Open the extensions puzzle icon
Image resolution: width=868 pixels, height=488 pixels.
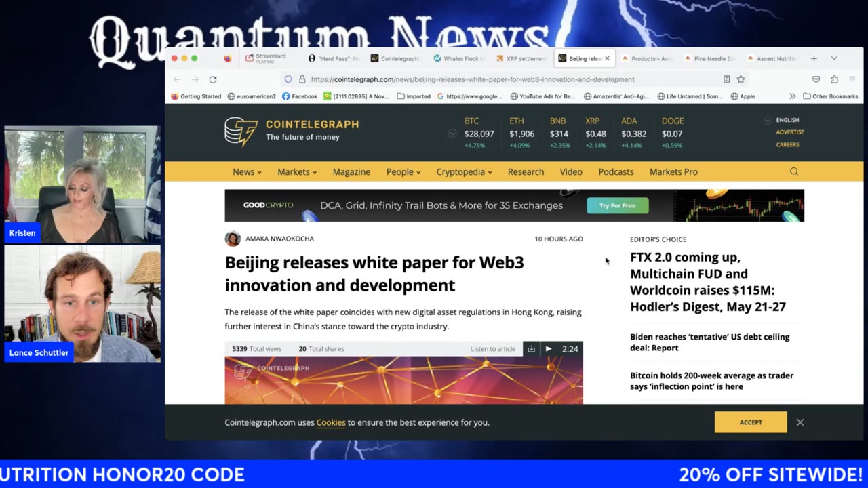click(834, 79)
